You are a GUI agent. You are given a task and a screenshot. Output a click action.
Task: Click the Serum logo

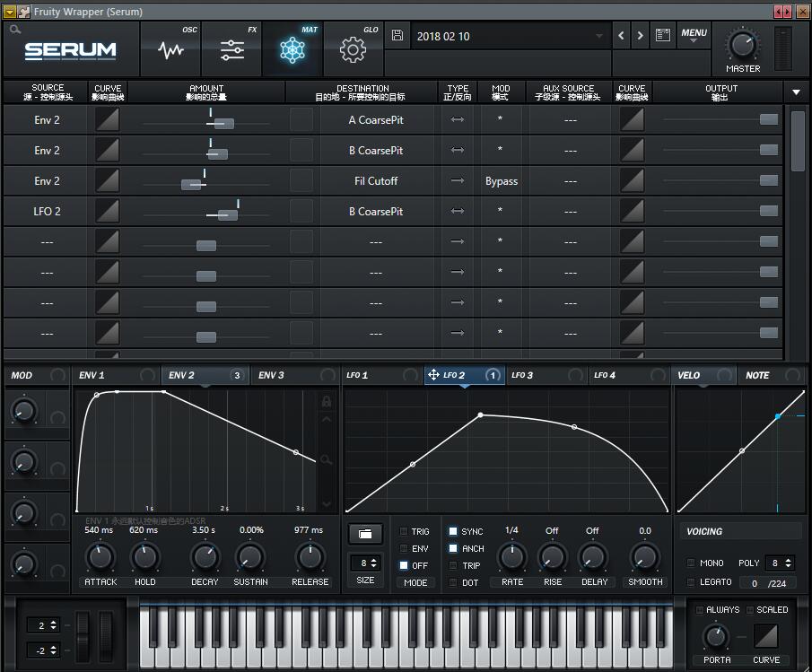(70, 51)
